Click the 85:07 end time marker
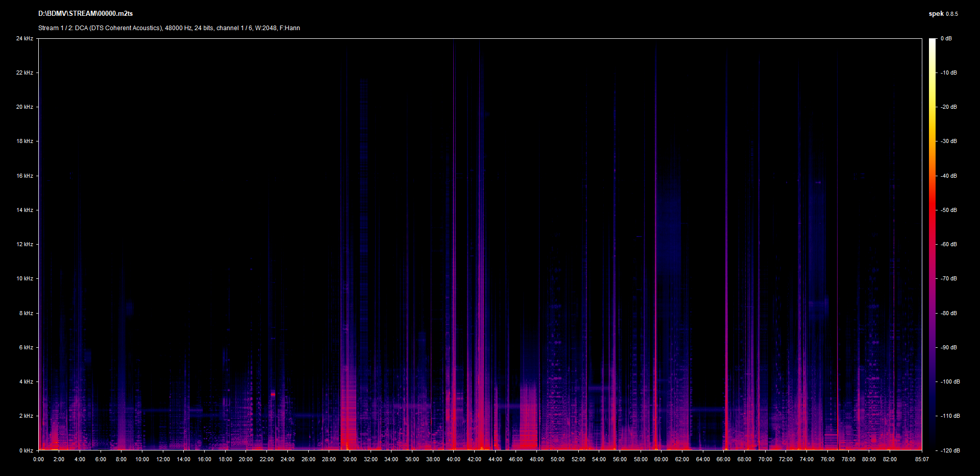Viewport: 980px width, 476px height. (922, 459)
